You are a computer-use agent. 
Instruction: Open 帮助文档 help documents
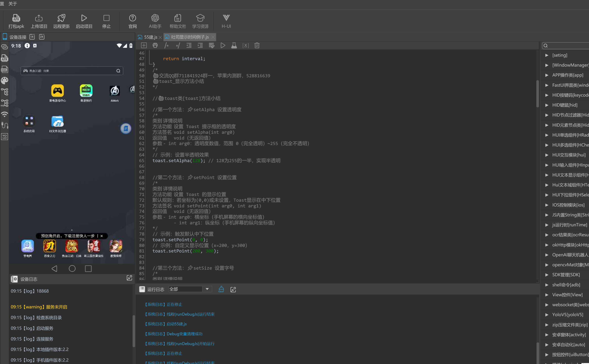point(177,21)
